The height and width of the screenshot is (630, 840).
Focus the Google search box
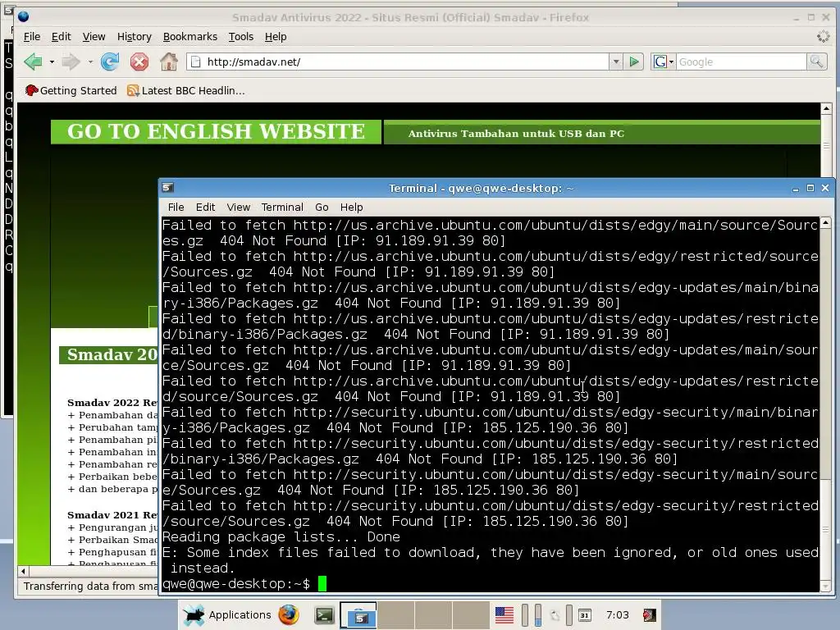coord(742,62)
